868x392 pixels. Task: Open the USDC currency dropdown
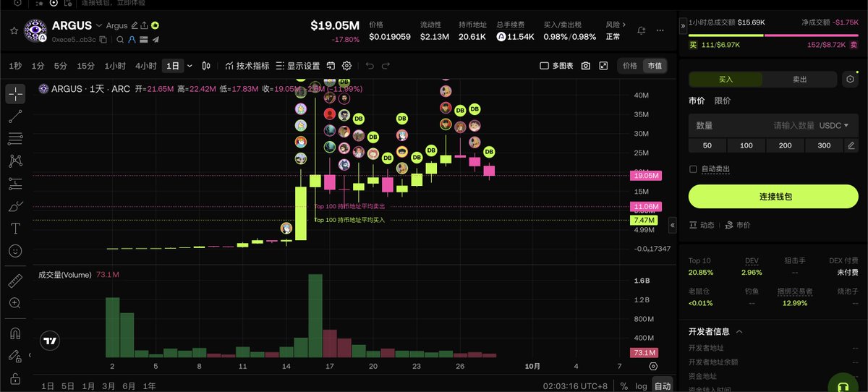834,125
